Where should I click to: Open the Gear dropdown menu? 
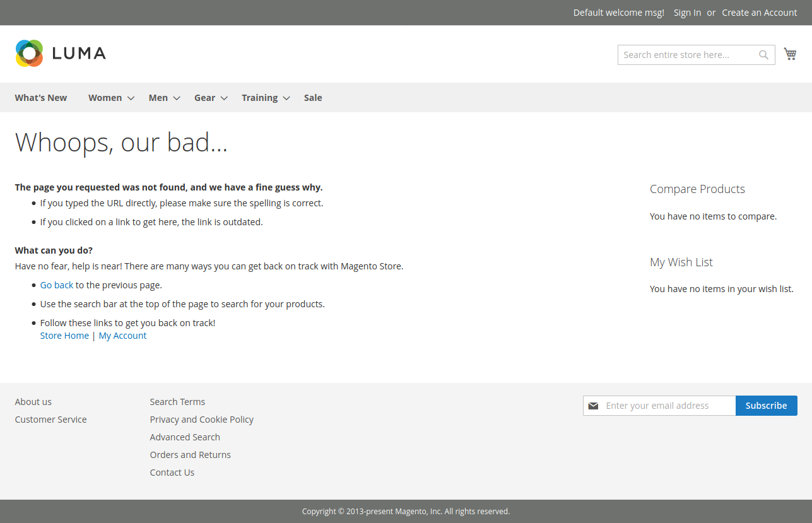(x=204, y=98)
